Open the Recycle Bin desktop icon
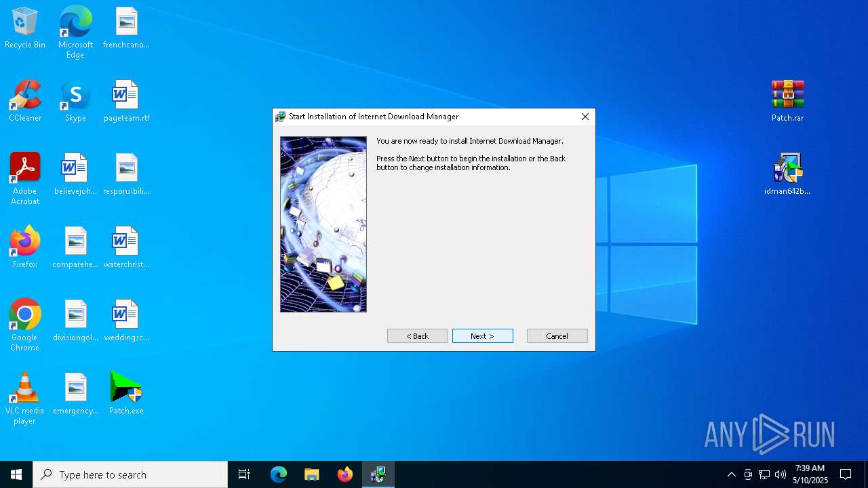 click(25, 28)
